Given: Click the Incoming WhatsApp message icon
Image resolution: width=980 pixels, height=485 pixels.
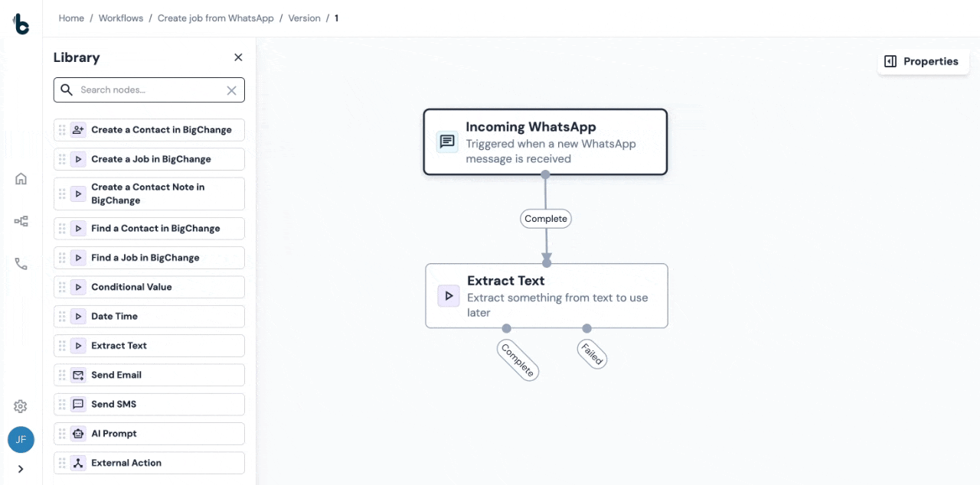Looking at the screenshot, I should click(447, 142).
